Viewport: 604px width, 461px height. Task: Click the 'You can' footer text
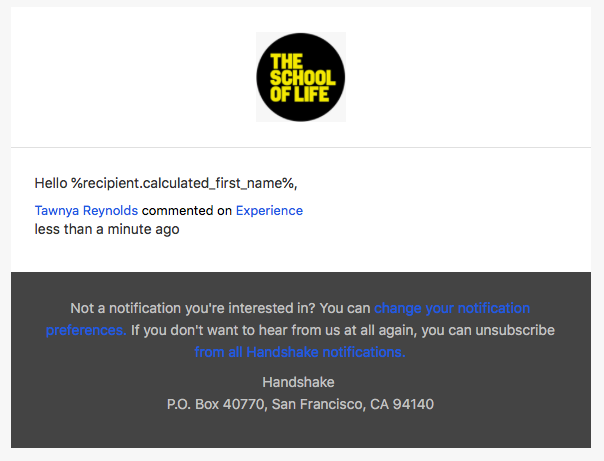coord(345,308)
